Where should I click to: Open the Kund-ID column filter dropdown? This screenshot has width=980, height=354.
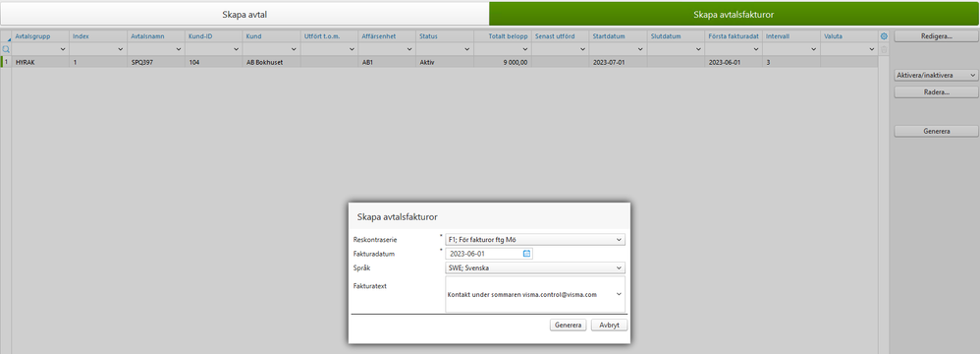pos(236,49)
